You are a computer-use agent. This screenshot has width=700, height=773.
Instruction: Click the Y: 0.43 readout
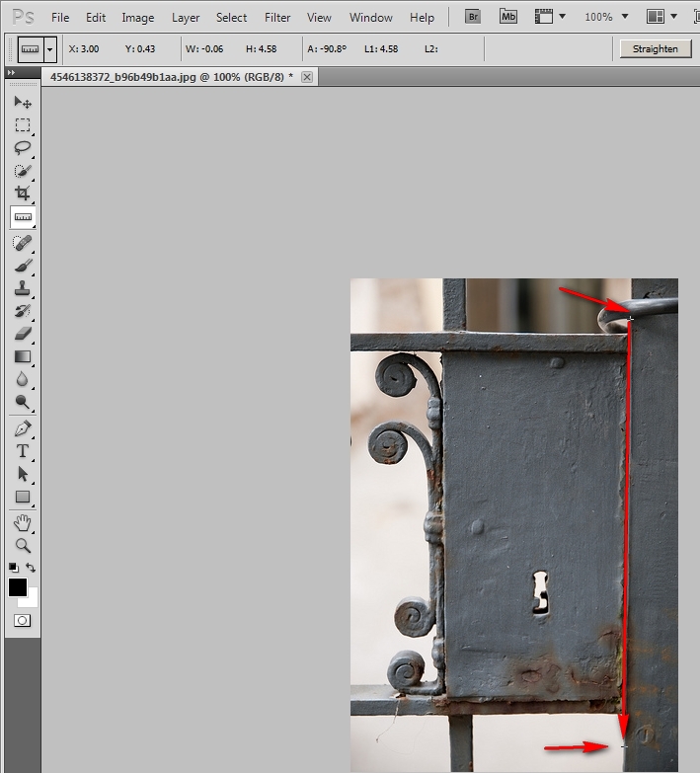pyautogui.click(x=140, y=48)
